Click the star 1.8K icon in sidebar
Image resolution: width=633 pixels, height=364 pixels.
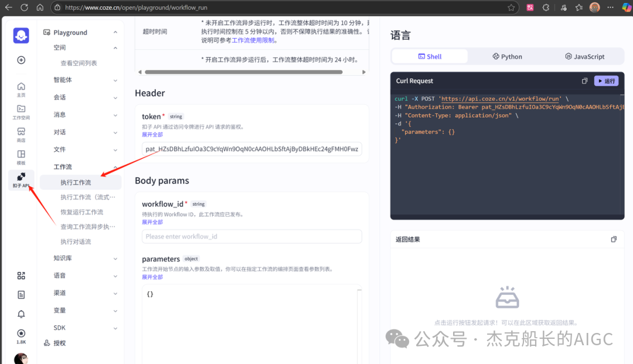point(21,336)
